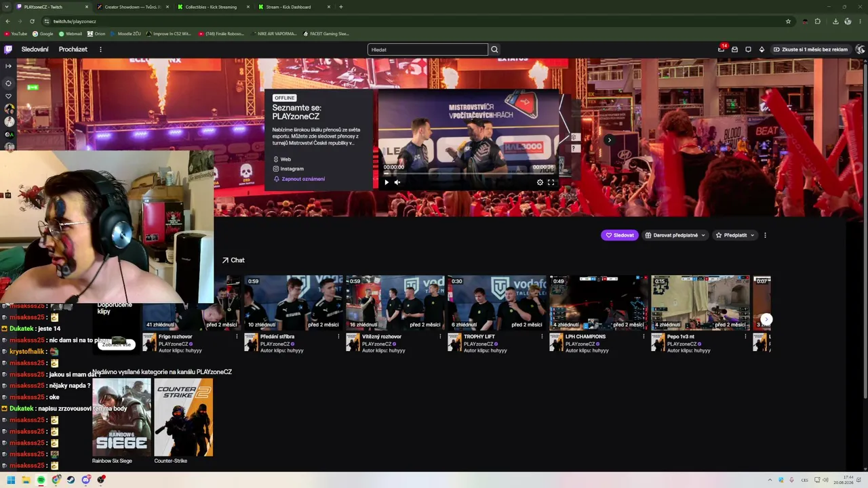This screenshot has width=868, height=488.
Task: Go back with the browser back arrow
Action: point(7,21)
